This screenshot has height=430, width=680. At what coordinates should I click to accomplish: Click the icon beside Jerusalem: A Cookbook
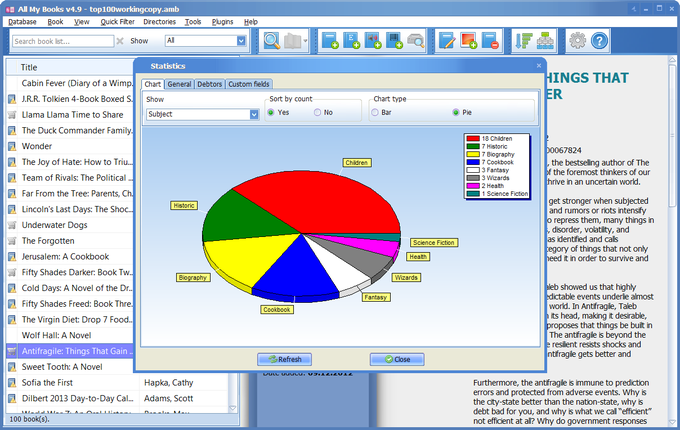12,257
